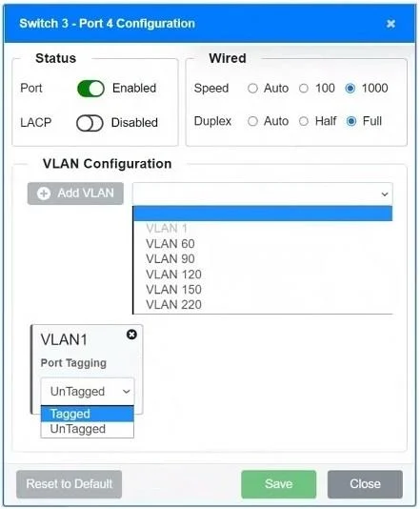Save the port configuration
420x509 pixels.
[279, 484]
